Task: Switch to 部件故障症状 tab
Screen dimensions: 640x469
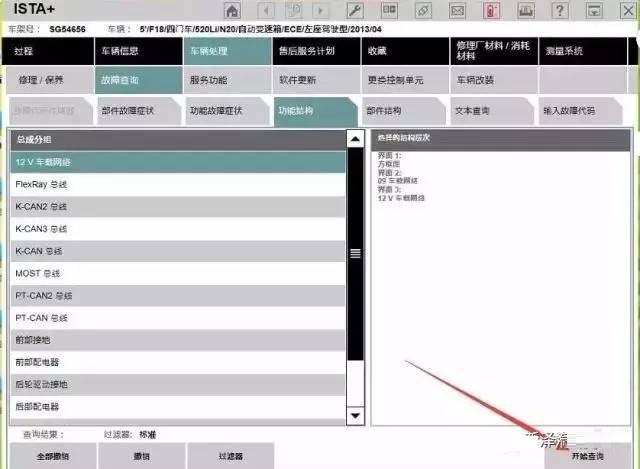Action: tap(139, 111)
